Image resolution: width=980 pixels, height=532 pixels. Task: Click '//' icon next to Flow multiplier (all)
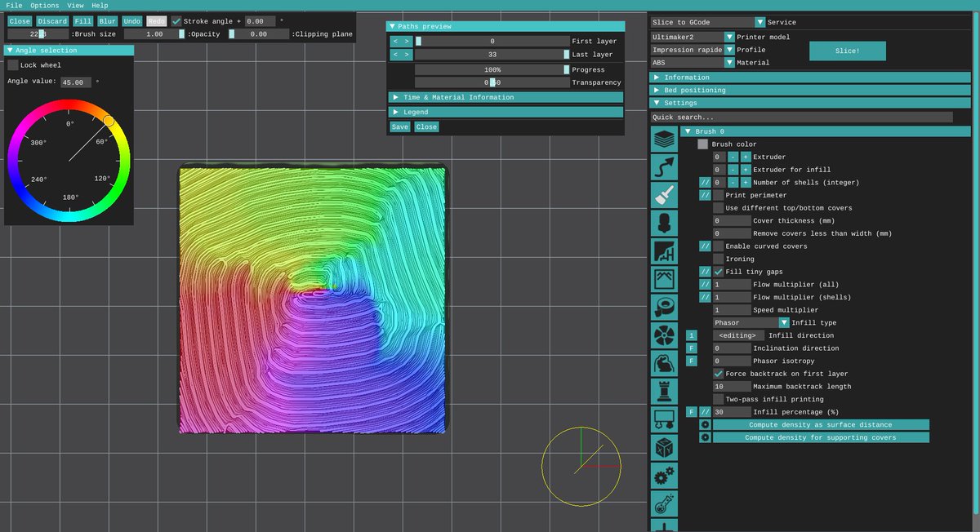(705, 284)
